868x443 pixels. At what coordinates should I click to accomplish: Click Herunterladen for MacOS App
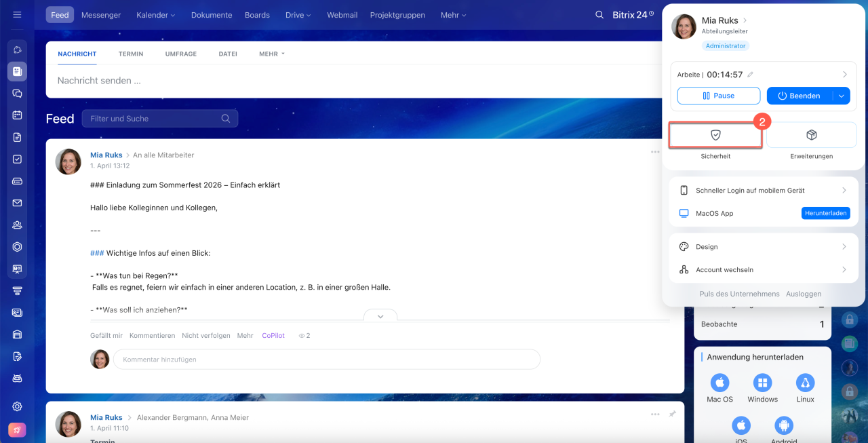pos(825,213)
